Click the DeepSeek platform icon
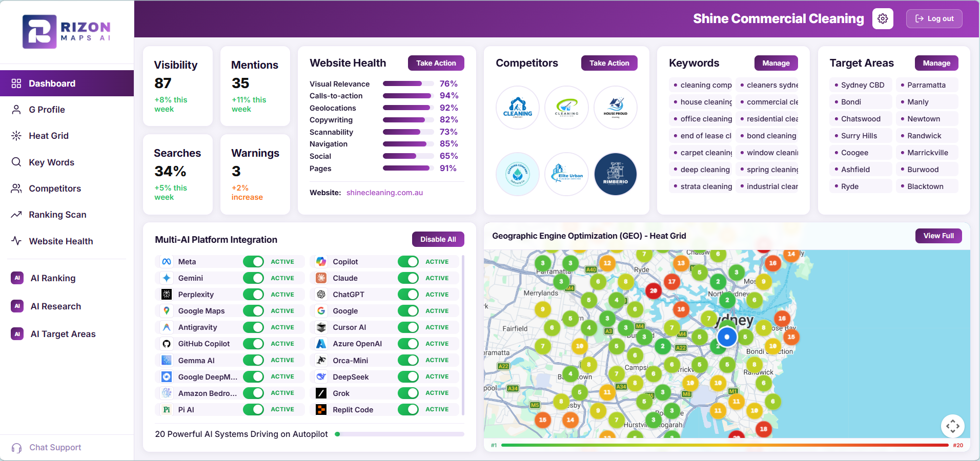Viewport: 980px width, 461px height. [321, 377]
